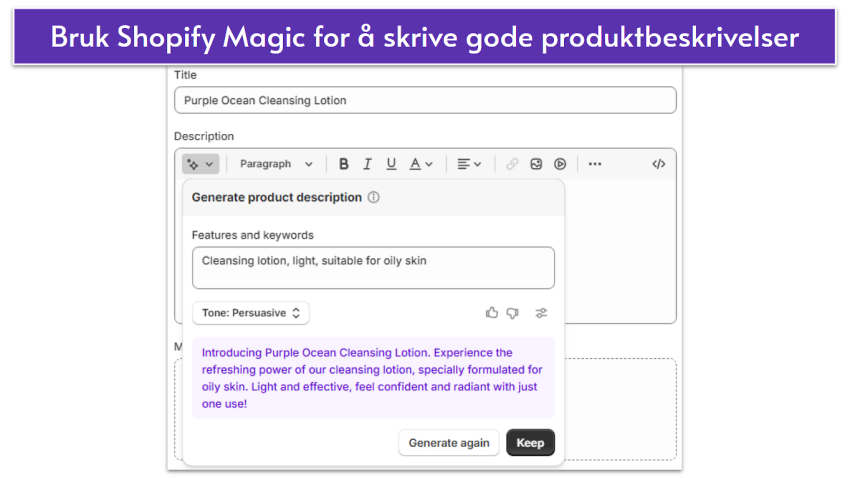Image resolution: width=850 pixels, height=478 pixels.
Task: Open the more options ellipsis menu
Action: pos(595,164)
